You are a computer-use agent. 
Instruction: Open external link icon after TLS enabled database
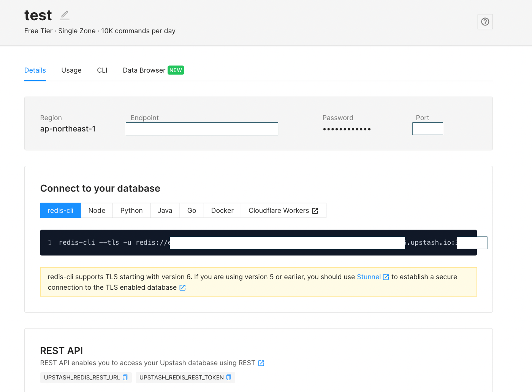tap(182, 288)
